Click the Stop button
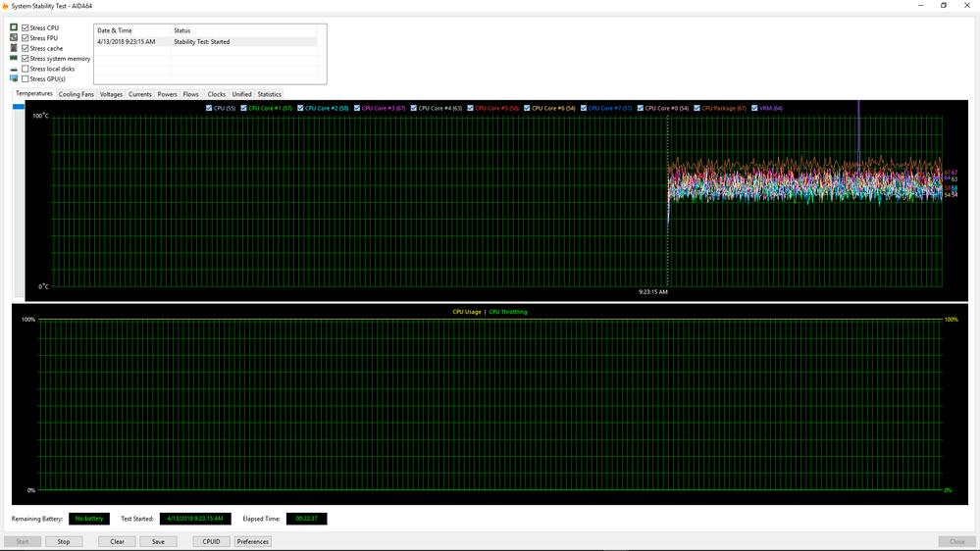The width and height of the screenshot is (980, 551). pos(64,541)
